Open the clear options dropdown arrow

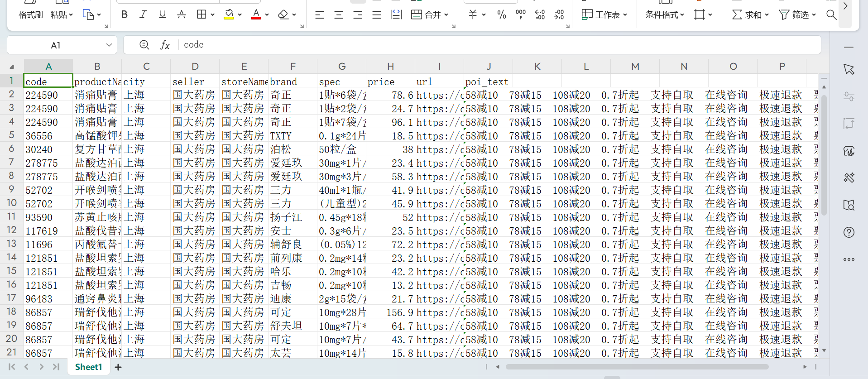point(294,15)
